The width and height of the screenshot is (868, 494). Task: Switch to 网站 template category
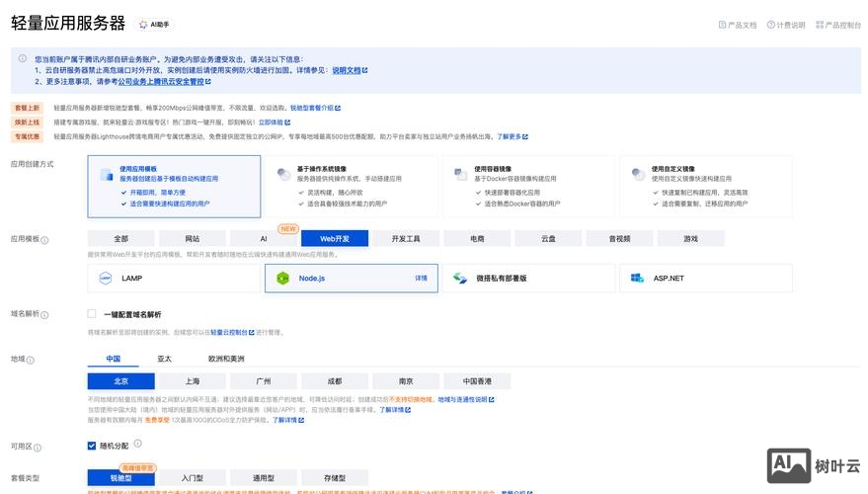(193, 239)
